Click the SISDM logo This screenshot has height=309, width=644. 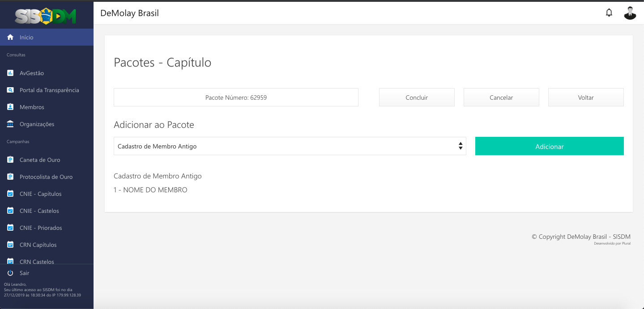[x=46, y=17]
